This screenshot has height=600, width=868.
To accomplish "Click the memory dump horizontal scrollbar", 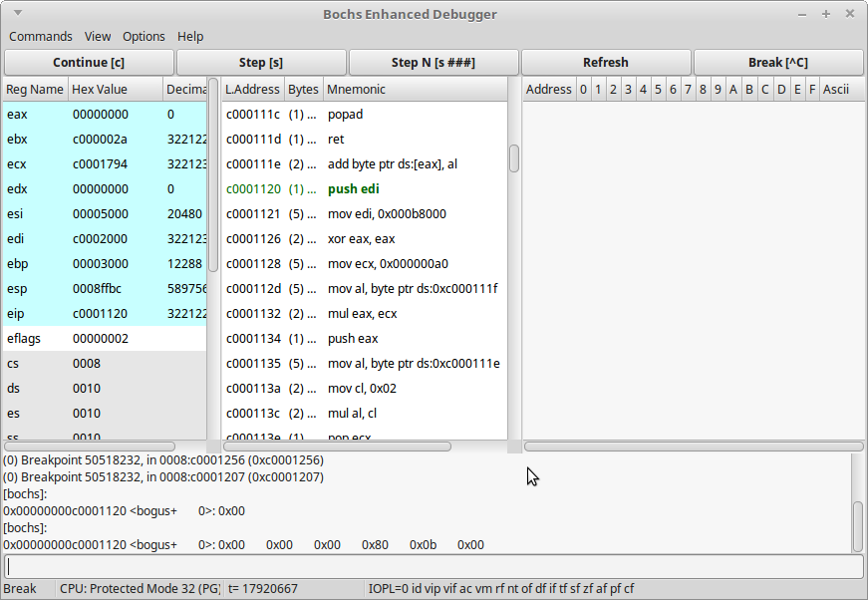I will click(694, 447).
